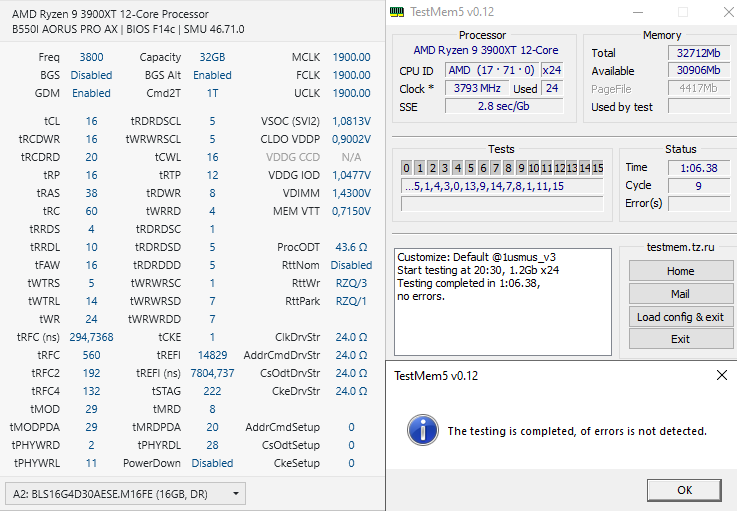Click the test sequence field ...5,1,4,3,0,13

coord(502,186)
